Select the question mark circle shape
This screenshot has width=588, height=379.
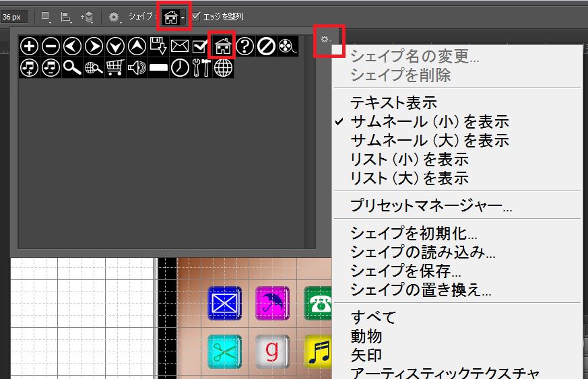click(x=245, y=46)
